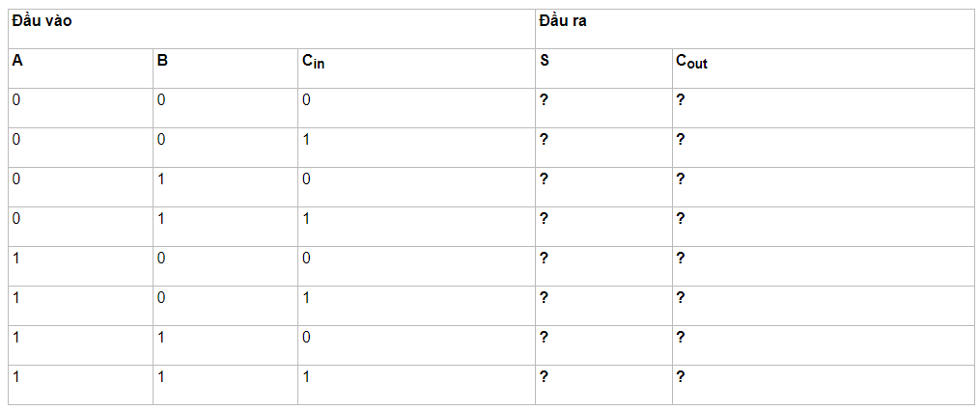Click the B value 1 in row 0 1 0
Screen dimensions: 980x411
pos(160,179)
